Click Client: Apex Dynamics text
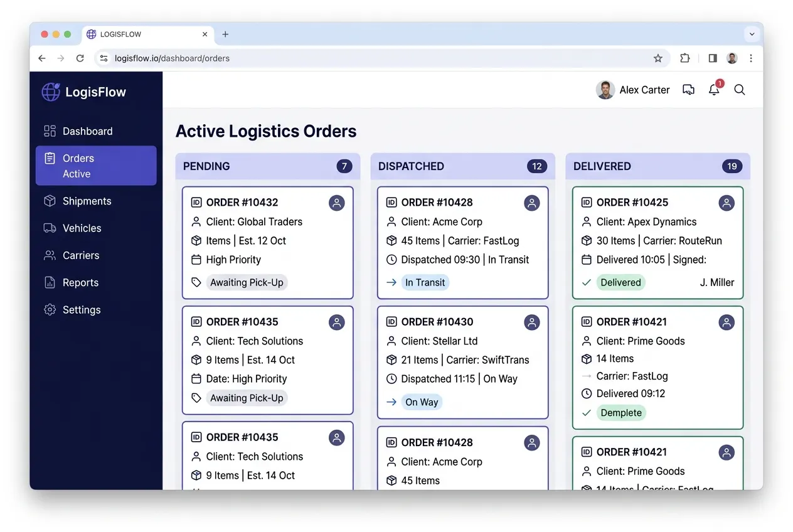Screen dimensions: 793x532 pos(646,221)
